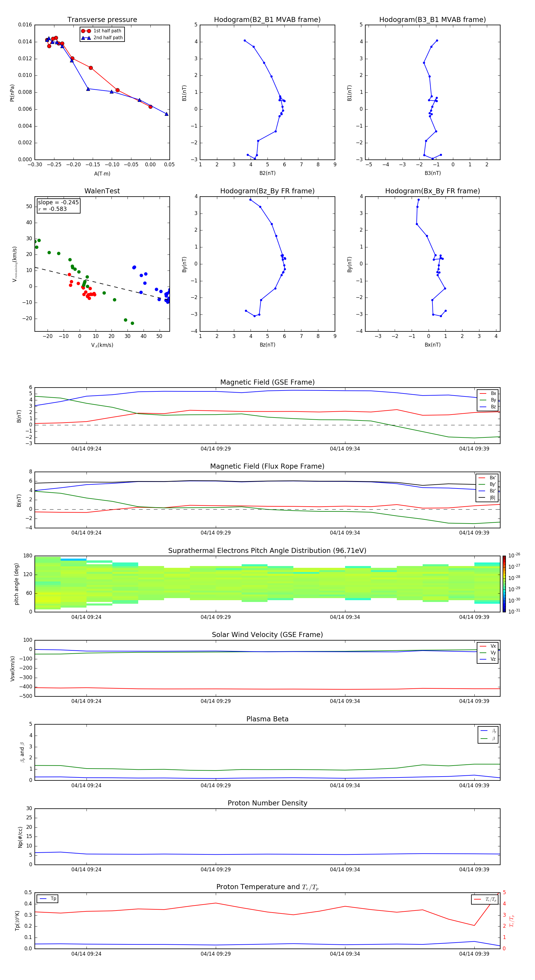Click the pitch angle (deg) y-axis label

click(16, 584)
